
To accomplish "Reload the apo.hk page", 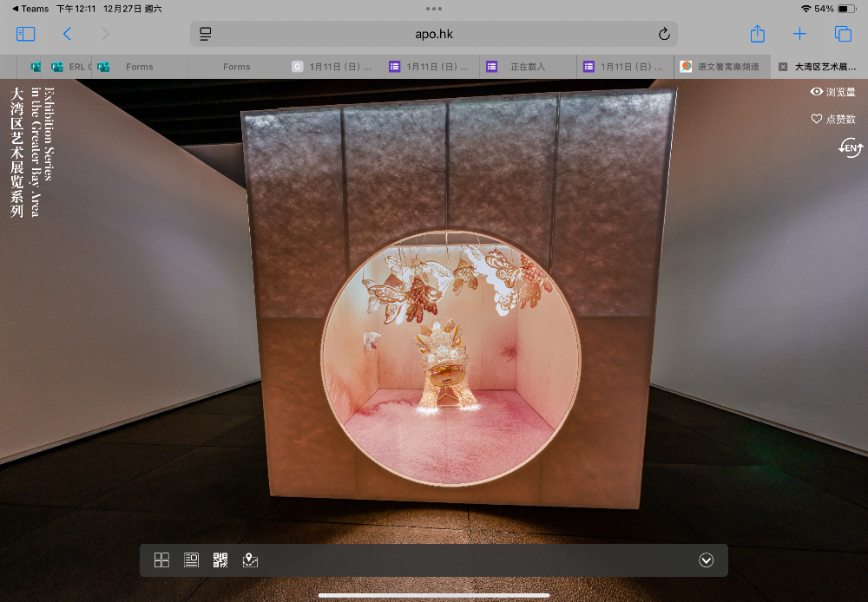I will [x=664, y=34].
